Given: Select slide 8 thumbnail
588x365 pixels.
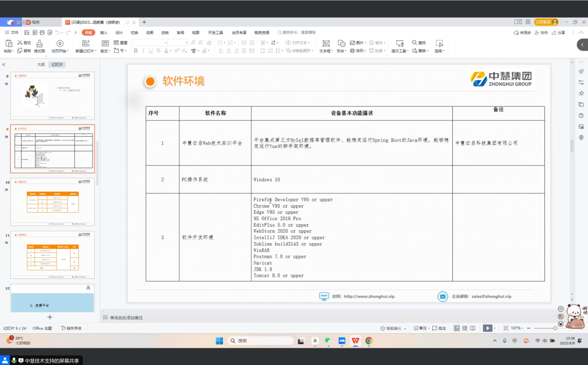Looking at the screenshot, I should click(x=53, y=96).
